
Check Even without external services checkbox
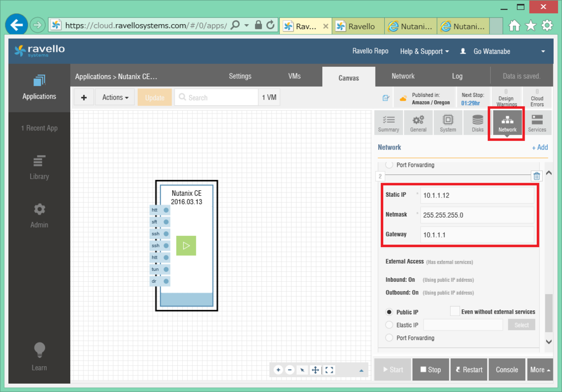455,311
